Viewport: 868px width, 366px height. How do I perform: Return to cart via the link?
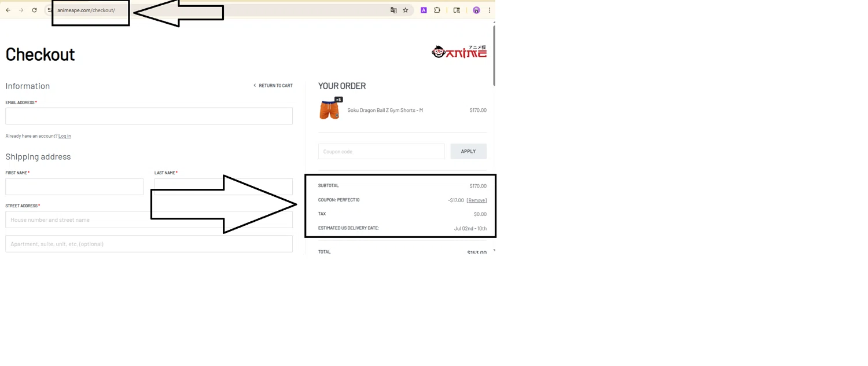pos(275,85)
